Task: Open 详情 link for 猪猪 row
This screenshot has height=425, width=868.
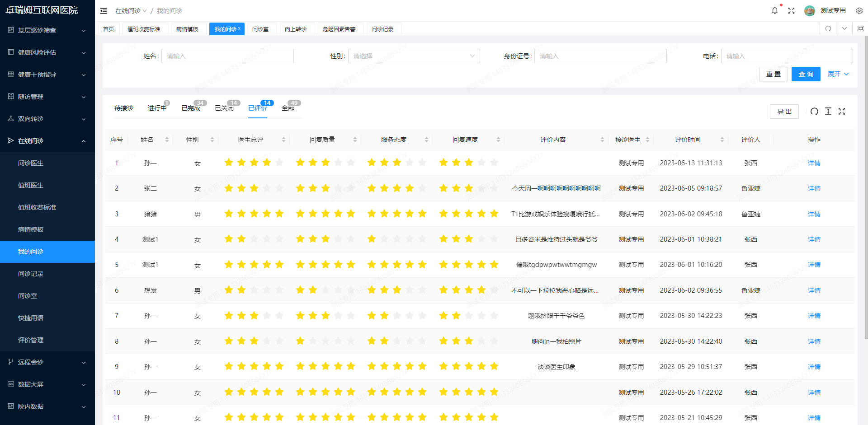Action: pos(814,214)
